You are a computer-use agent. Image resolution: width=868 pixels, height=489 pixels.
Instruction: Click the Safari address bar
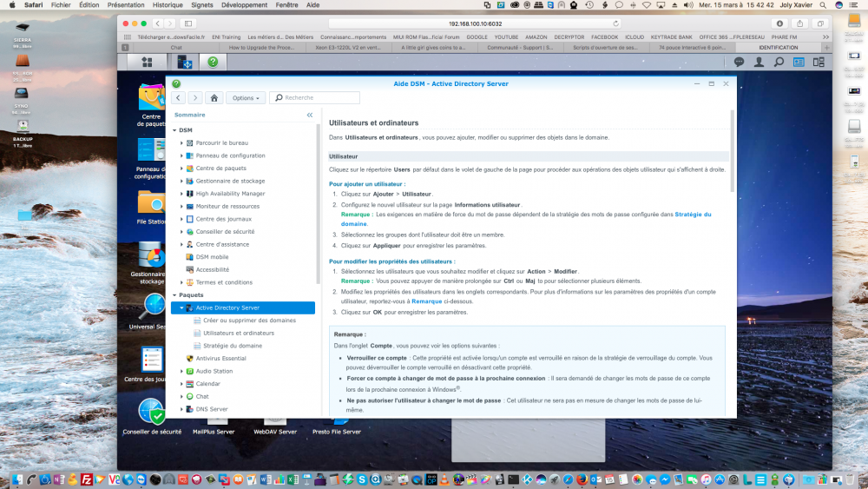click(x=475, y=23)
